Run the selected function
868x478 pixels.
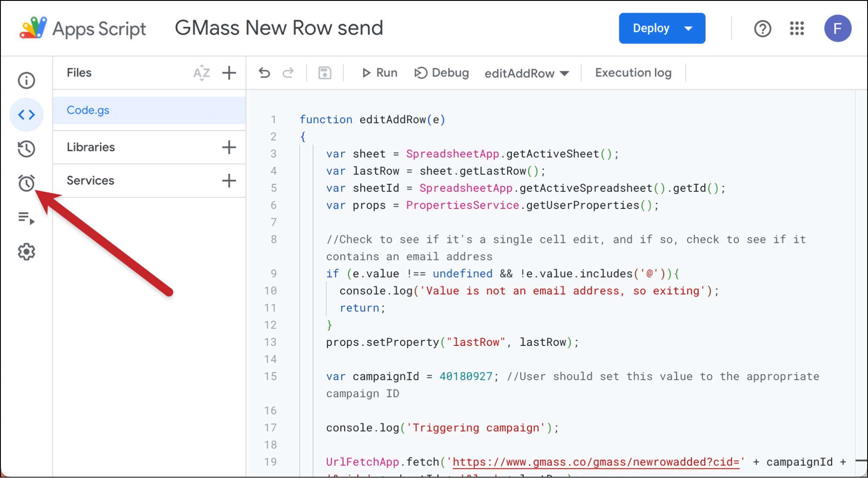point(380,73)
